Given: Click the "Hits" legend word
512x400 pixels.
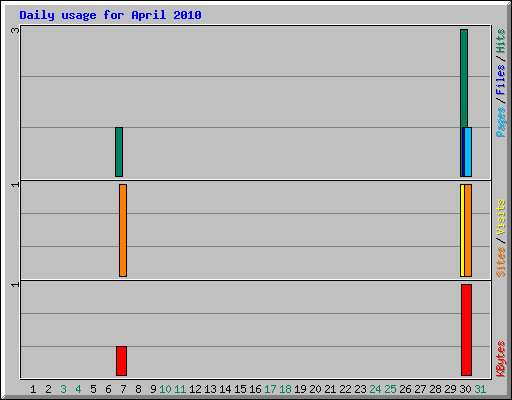Looking at the screenshot, I should point(500,41).
